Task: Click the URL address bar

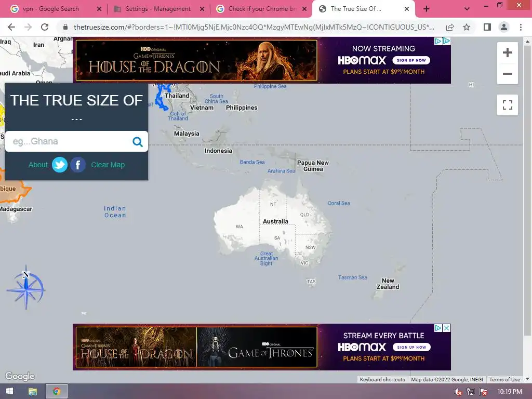Action: pos(254,27)
